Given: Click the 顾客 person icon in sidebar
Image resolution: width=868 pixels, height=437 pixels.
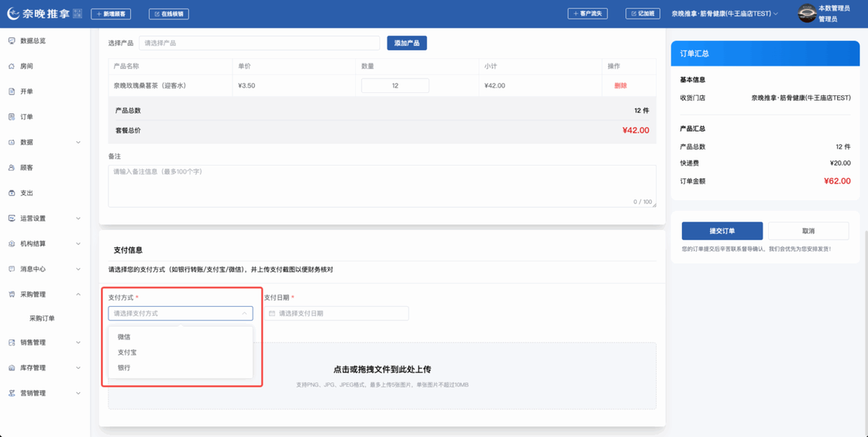Looking at the screenshot, I should point(12,167).
